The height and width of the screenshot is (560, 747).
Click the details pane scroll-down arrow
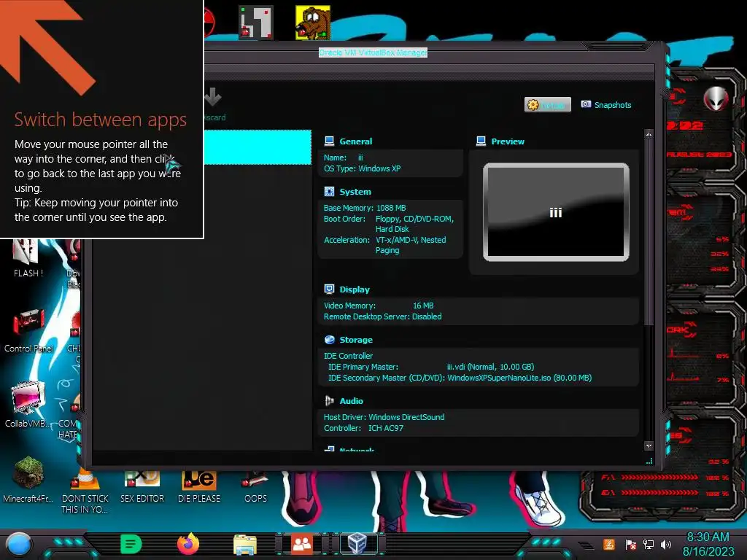coord(649,446)
